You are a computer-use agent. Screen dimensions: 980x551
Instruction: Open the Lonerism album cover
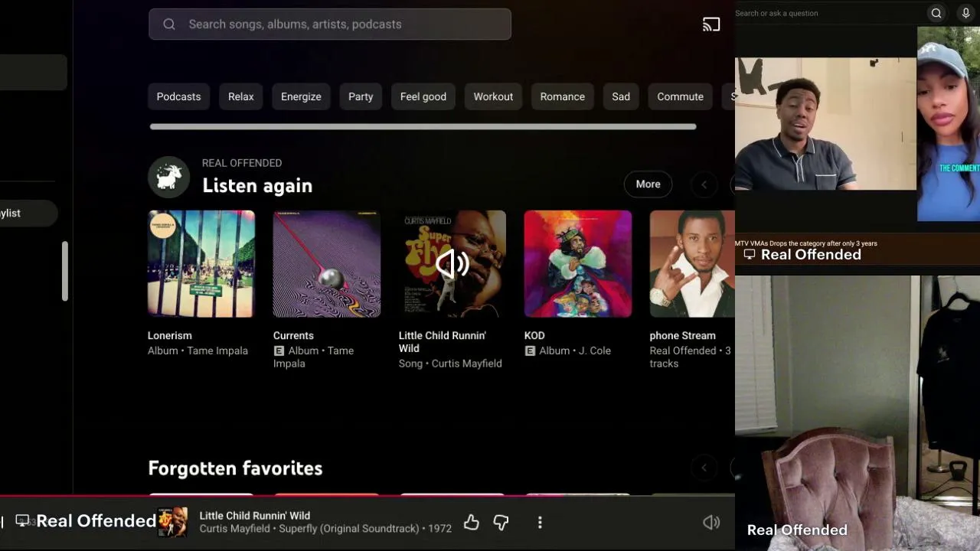coord(201,264)
